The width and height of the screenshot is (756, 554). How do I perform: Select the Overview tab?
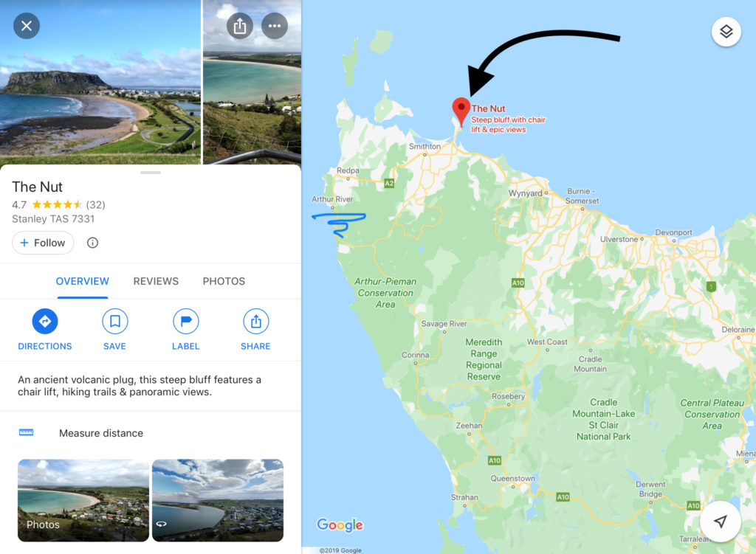click(83, 281)
